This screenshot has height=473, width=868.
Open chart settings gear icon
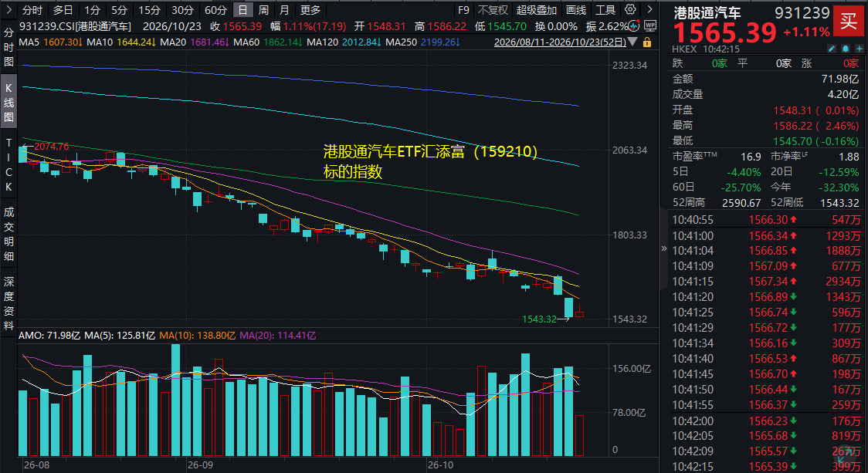click(630, 9)
